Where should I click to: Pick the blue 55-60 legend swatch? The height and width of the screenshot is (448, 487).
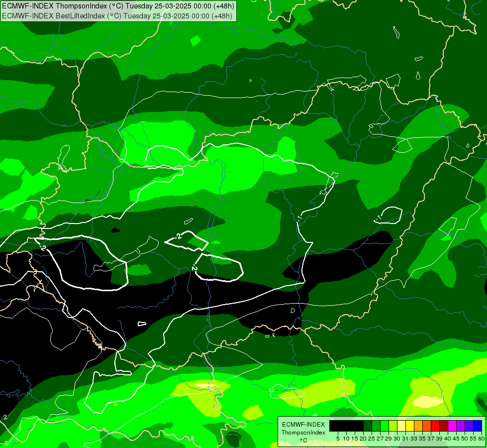[478, 426]
